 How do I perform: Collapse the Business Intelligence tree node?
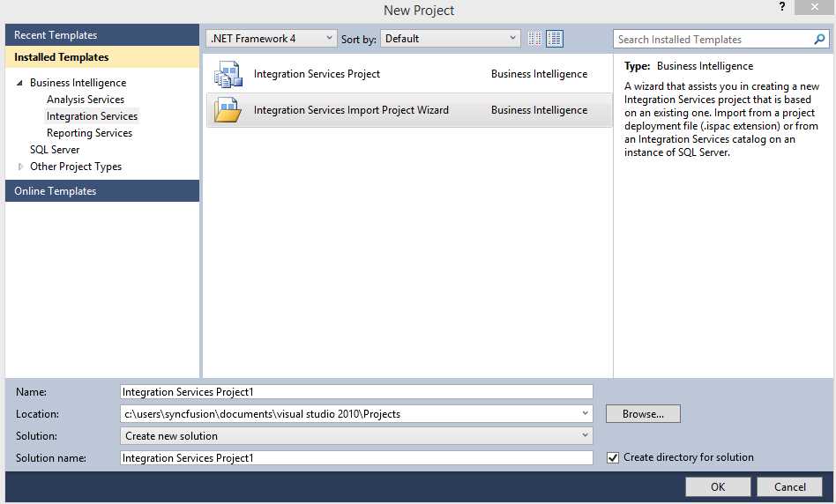19,83
